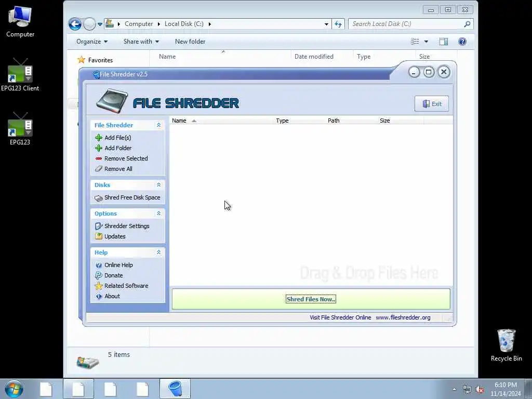Open the www.fileshredder.org link
The height and width of the screenshot is (399, 532).
403,317
